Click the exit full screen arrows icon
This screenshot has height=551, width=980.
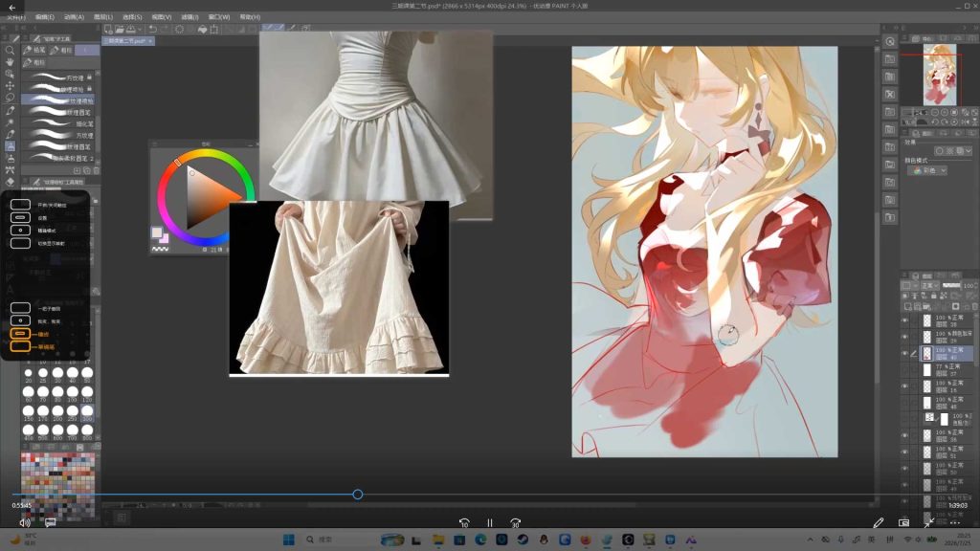coord(929,522)
